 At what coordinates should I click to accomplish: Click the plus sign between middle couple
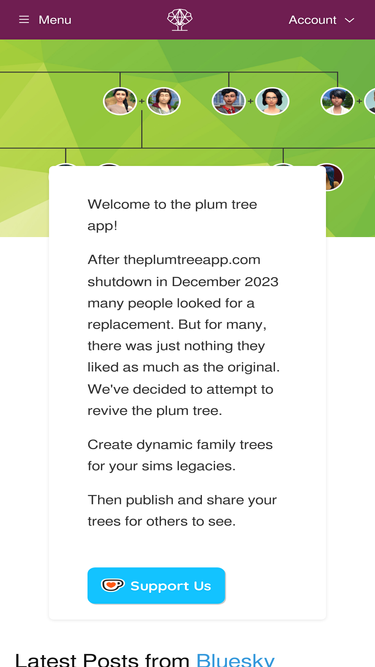click(x=250, y=101)
